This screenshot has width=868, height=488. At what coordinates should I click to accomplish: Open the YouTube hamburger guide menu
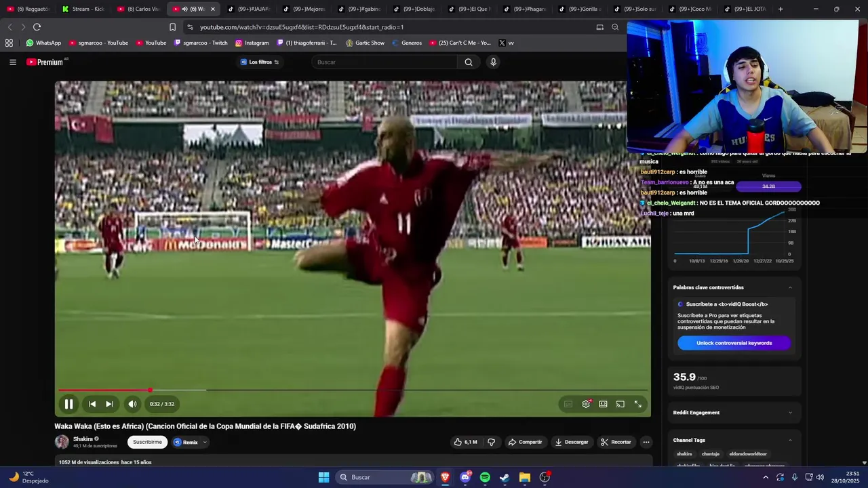pyautogui.click(x=12, y=62)
